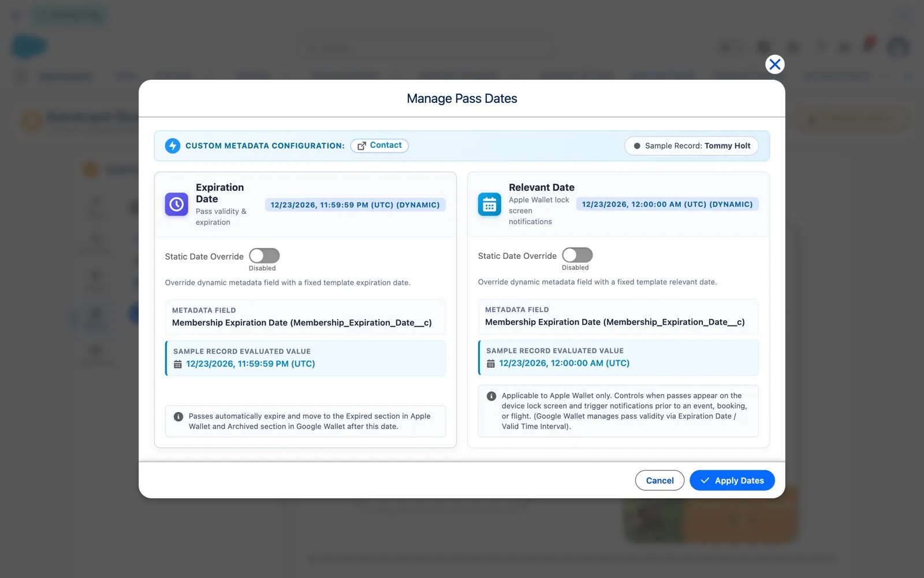Click the Manage Pass Dates title
Screen dimensions: 924x578
point(462,98)
